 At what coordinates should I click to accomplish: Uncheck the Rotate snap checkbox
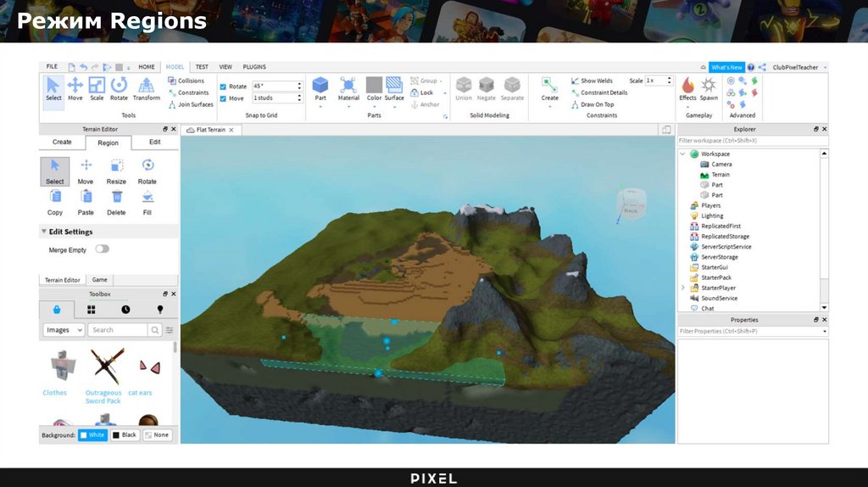click(x=223, y=87)
